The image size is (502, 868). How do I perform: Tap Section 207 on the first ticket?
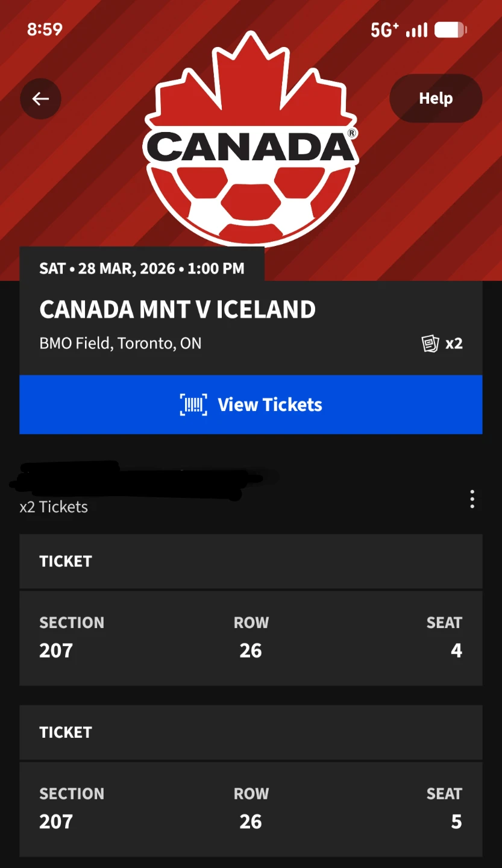tap(56, 650)
